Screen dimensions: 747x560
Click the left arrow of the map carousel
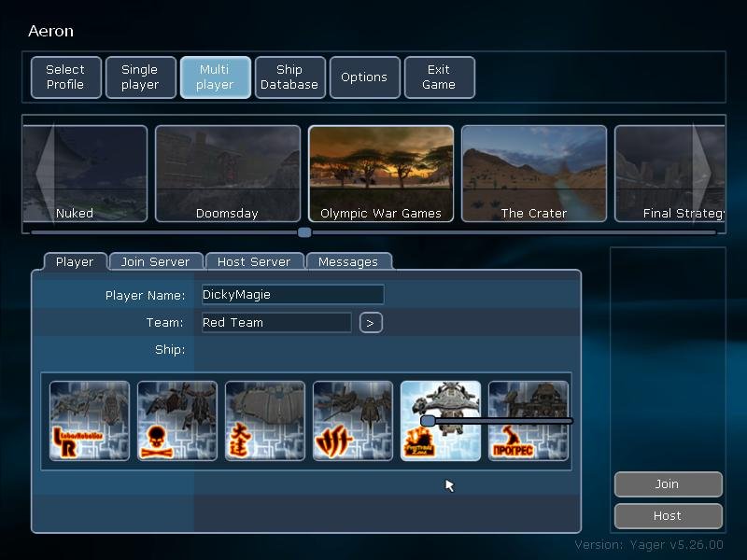[x=45, y=174]
